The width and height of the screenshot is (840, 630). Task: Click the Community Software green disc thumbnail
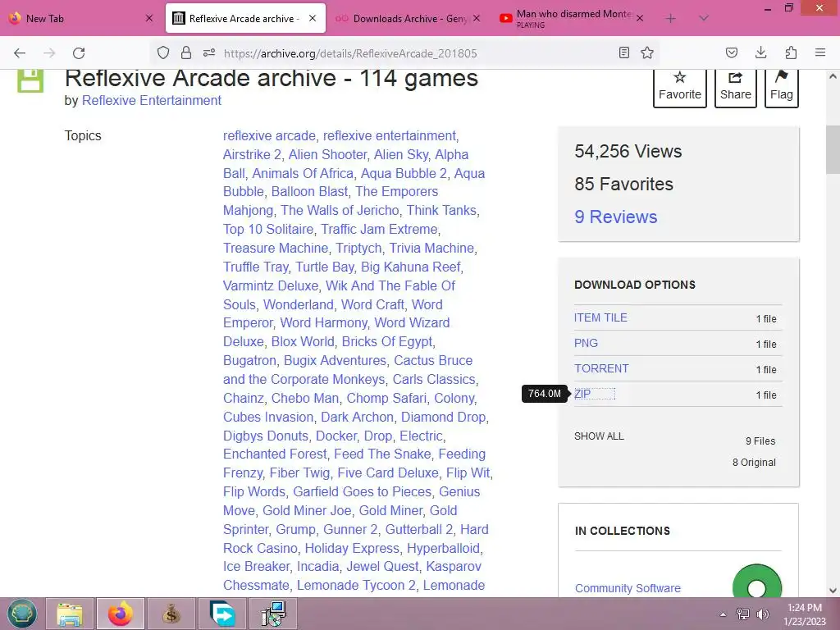coord(757,582)
